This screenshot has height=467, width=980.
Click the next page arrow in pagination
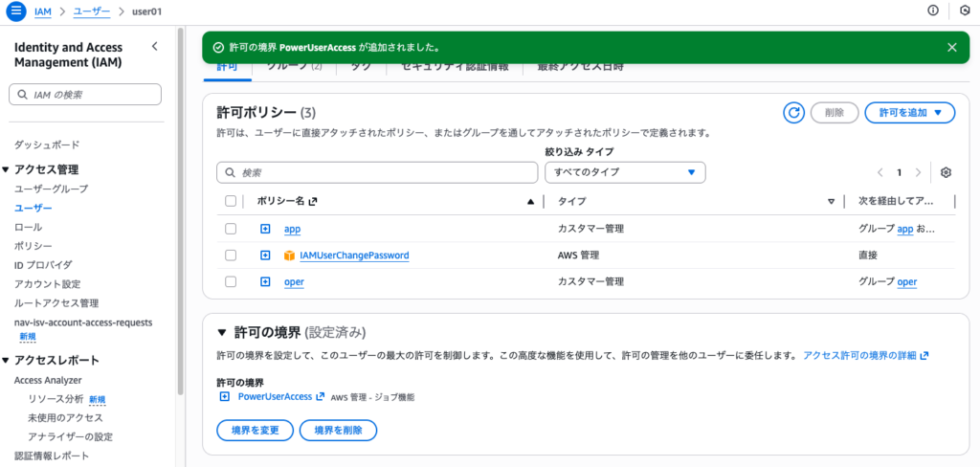coord(919,172)
